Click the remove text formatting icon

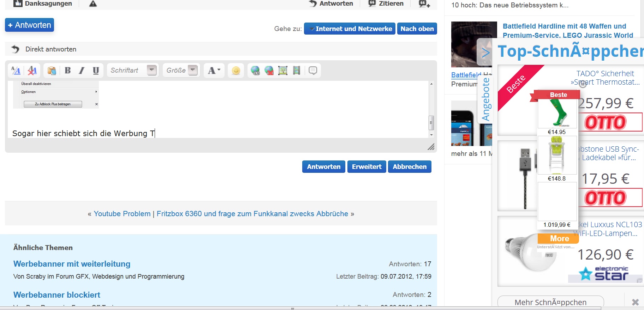(32, 71)
